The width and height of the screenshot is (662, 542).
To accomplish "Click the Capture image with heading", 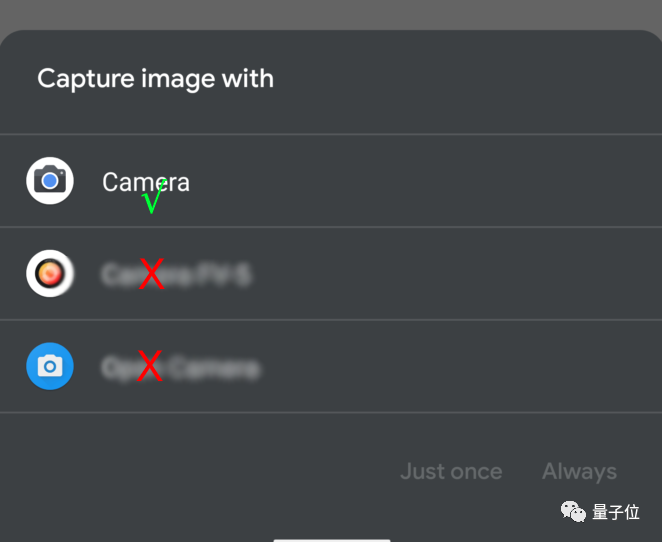I will [155, 79].
